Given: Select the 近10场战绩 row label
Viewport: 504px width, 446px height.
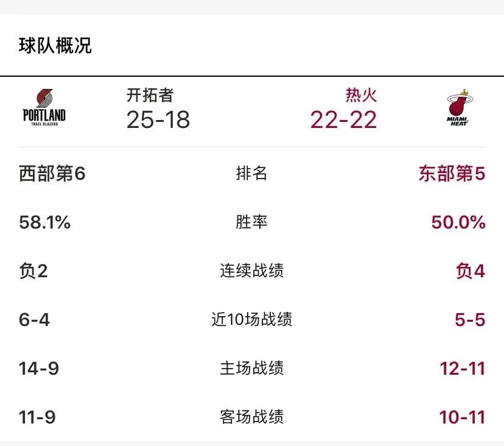Looking at the screenshot, I should 251,319.
